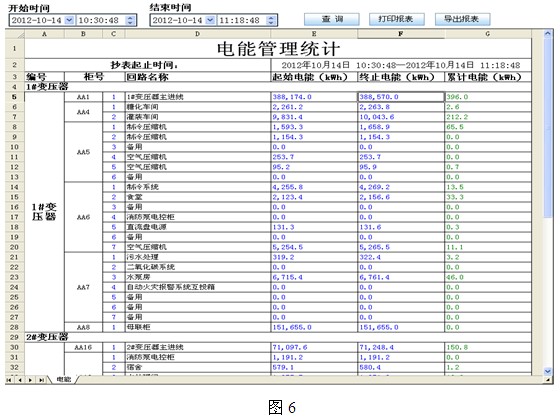Click cell 母联柜

coord(198,327)
